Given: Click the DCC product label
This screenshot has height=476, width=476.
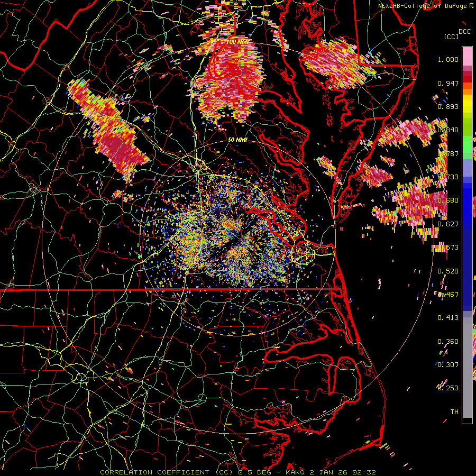Looking at the screenshot, I should (465, 31).
